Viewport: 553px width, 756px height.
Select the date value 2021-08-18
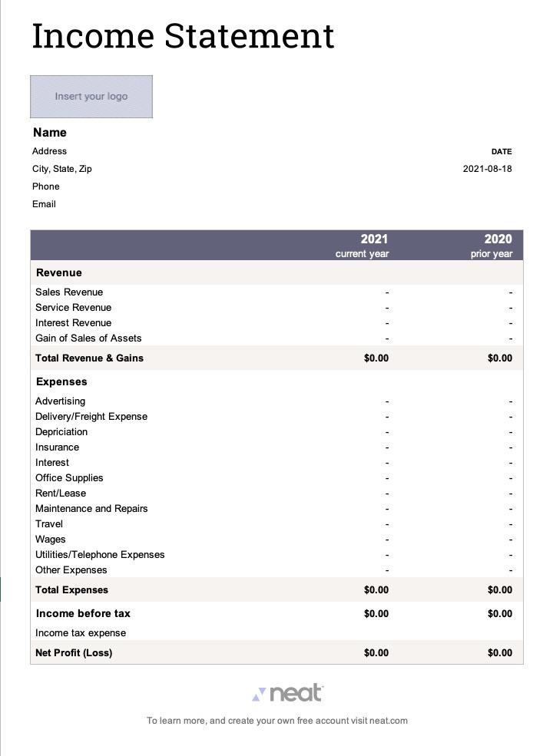coord(487,169)
